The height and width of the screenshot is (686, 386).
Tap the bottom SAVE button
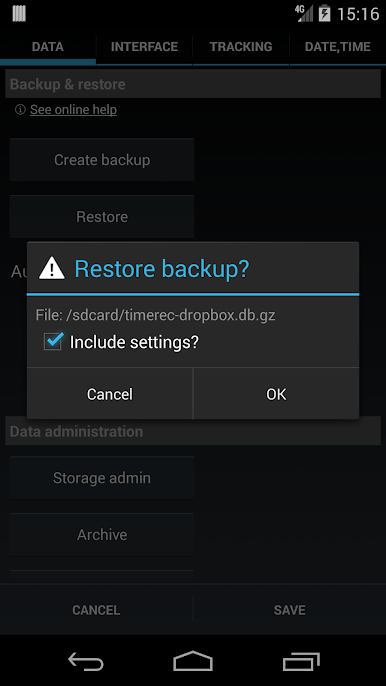[290, 610]
